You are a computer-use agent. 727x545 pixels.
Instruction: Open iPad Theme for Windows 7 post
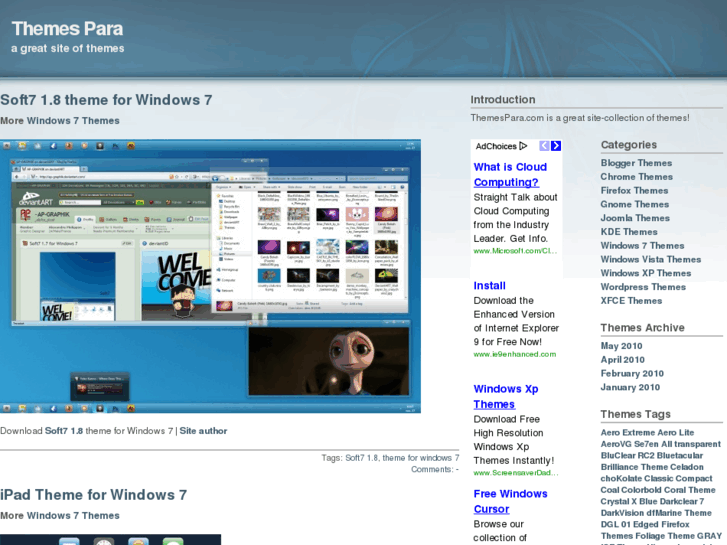coord(94,495)
